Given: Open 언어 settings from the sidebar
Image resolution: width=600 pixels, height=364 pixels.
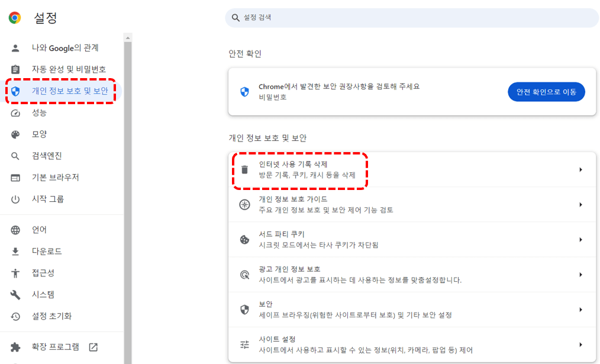Looking at the screenshot, I should pyautogui.click(x=38, y=228).
